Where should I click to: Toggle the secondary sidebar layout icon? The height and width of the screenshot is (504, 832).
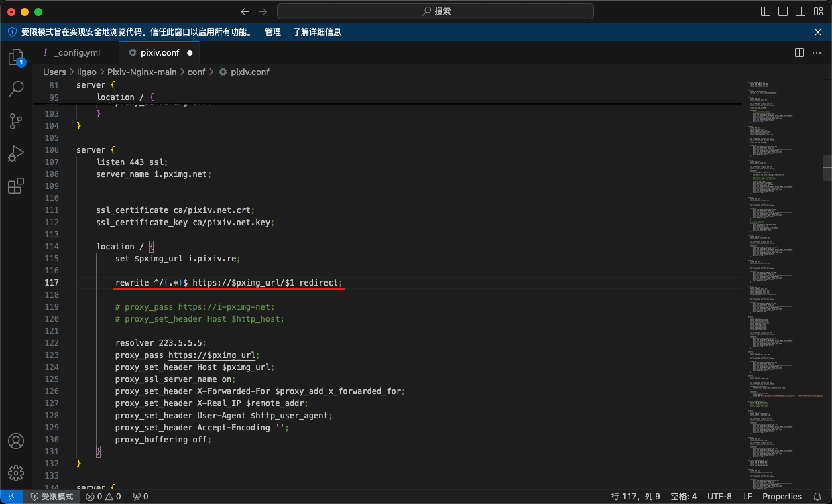pyautogui.click(x=800, y=11)
